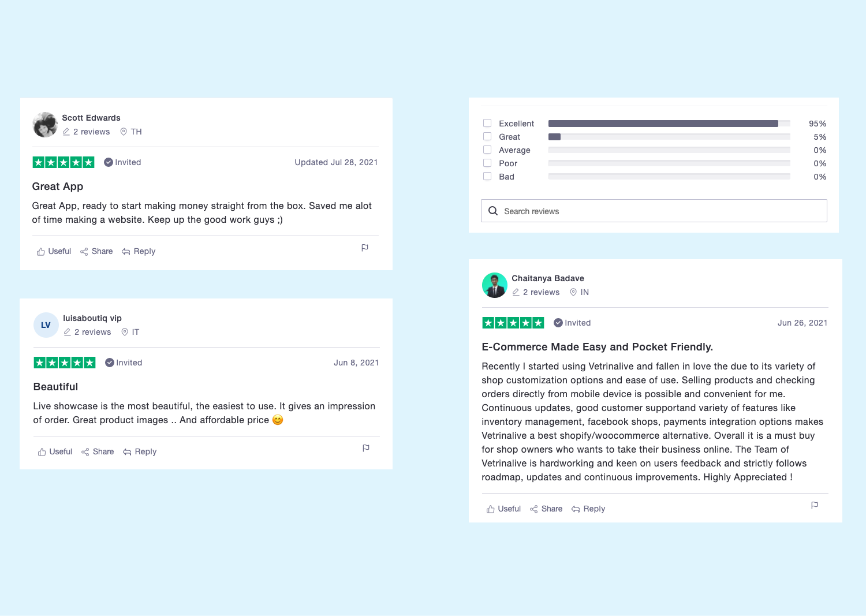866x616 pixels.
Task: Mark Chaitanya Badave's review as Useful
Action: [503, 509]
